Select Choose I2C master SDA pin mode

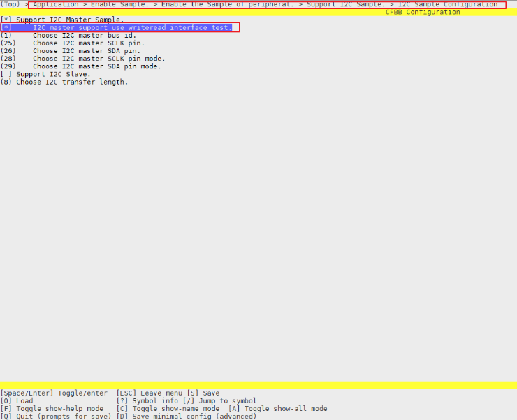96,66
